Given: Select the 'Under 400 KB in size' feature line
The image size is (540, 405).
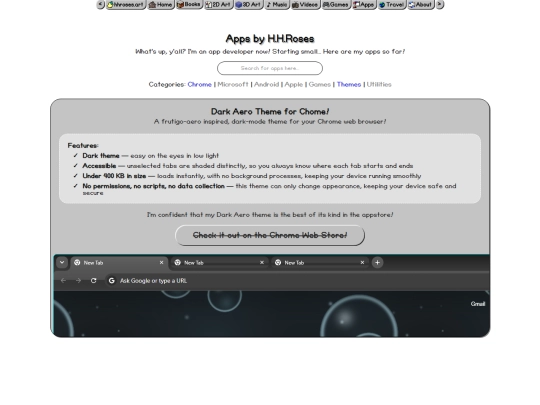Looking at the screenshot, I should (x=252, y=176).
